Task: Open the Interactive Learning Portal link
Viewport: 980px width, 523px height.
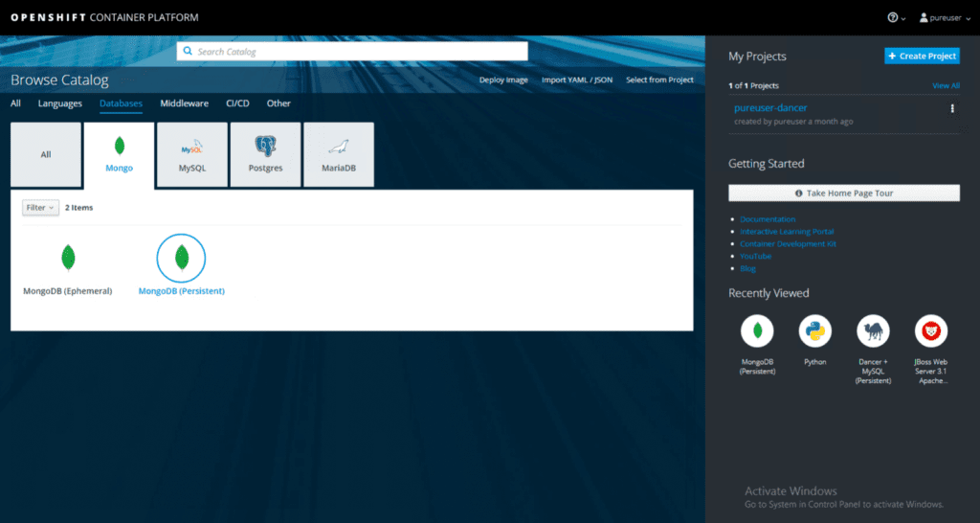Action: click(787, 232)
